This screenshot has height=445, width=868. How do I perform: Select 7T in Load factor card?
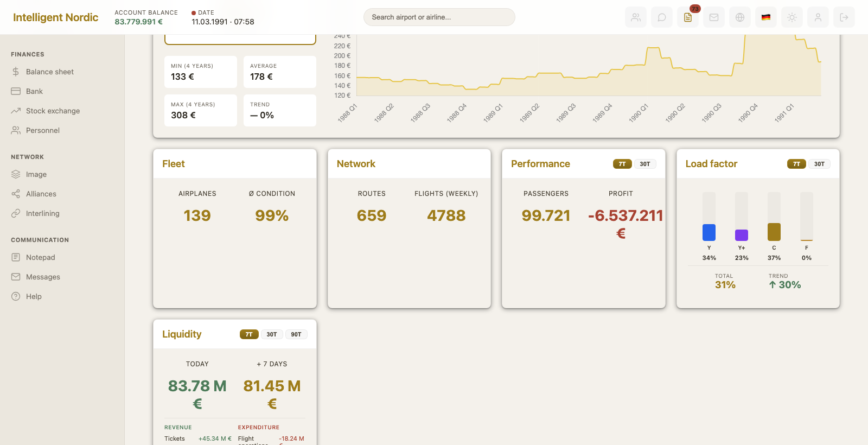coord(796,164)
